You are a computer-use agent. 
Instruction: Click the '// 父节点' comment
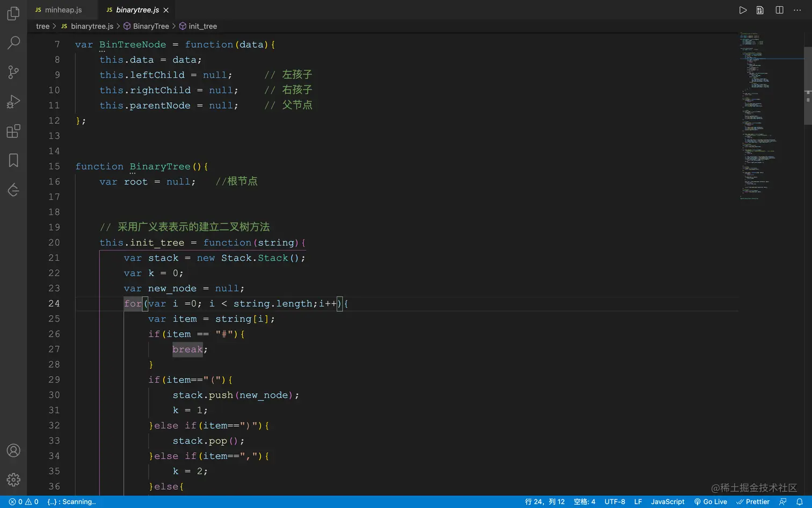(288, 105)
